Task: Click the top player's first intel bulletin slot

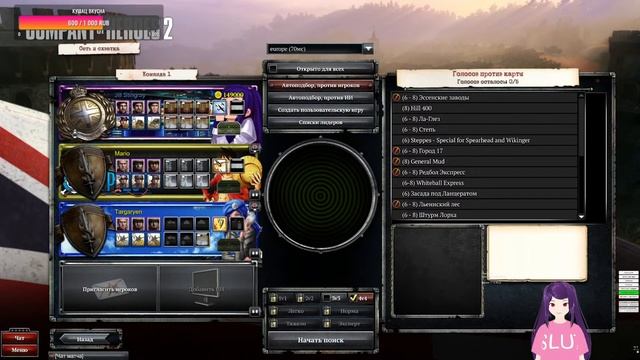Action: (x=171, y=107)
